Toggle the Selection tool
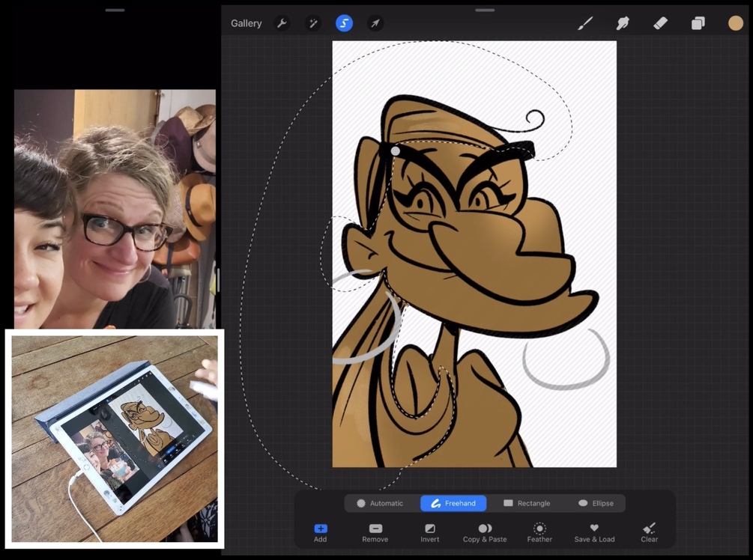The width and height of the screenshot is (753, 560). click(x=344, y=23)
